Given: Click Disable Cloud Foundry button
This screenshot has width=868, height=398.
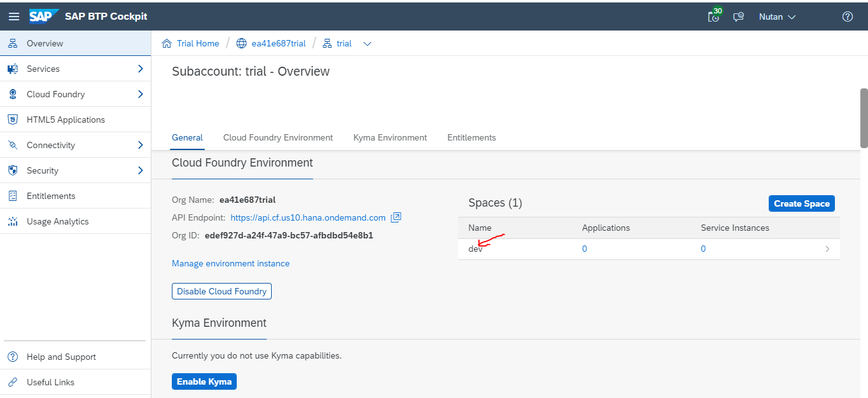Looking at the screenshot, I should click(221, 291).
